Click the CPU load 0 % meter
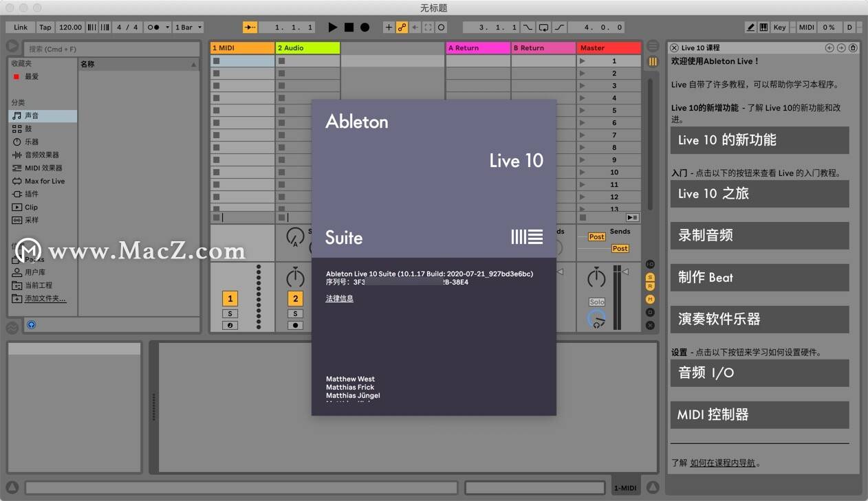868x501 pixels. (828, 27)
